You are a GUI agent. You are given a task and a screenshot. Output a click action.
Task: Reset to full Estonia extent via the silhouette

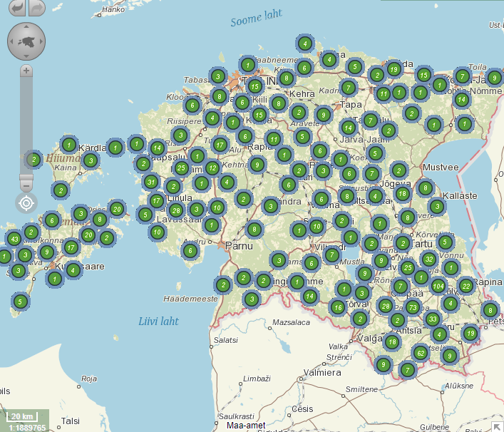coord(27,41)
